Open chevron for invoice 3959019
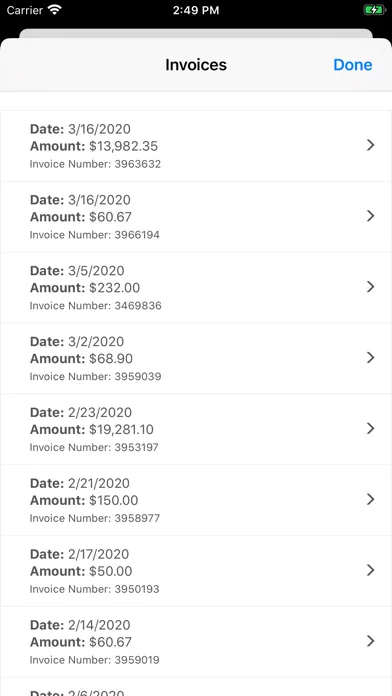This screenshot has width=392, height=696. point(371,641)
